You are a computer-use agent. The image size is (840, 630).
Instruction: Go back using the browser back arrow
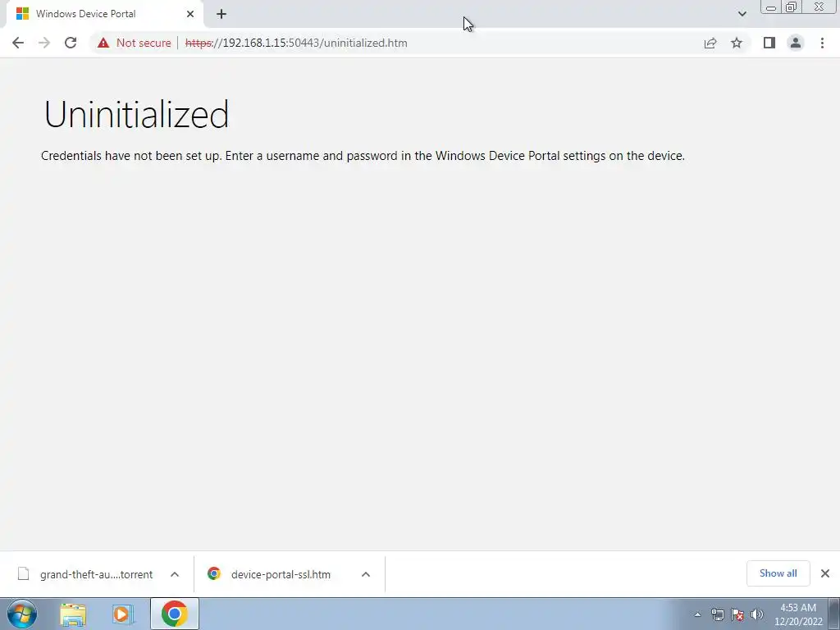(x=18, y=43)
